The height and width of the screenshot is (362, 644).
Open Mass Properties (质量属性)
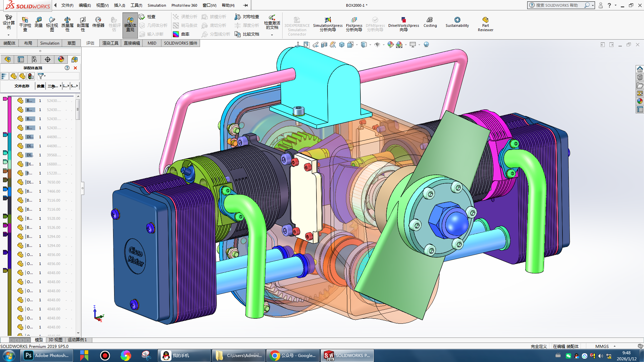coord(67,24)
